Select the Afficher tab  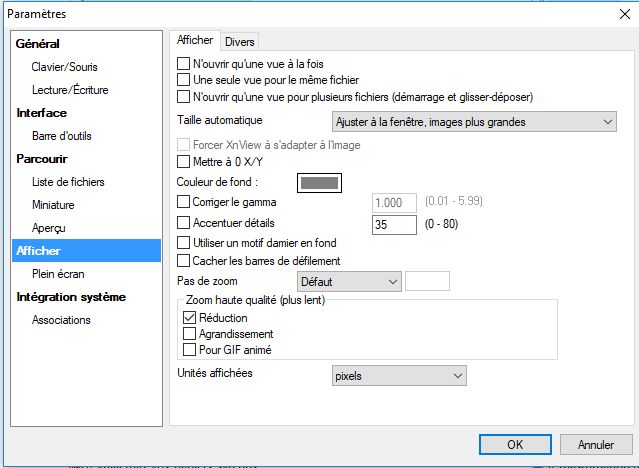click(x=194, y=41)
